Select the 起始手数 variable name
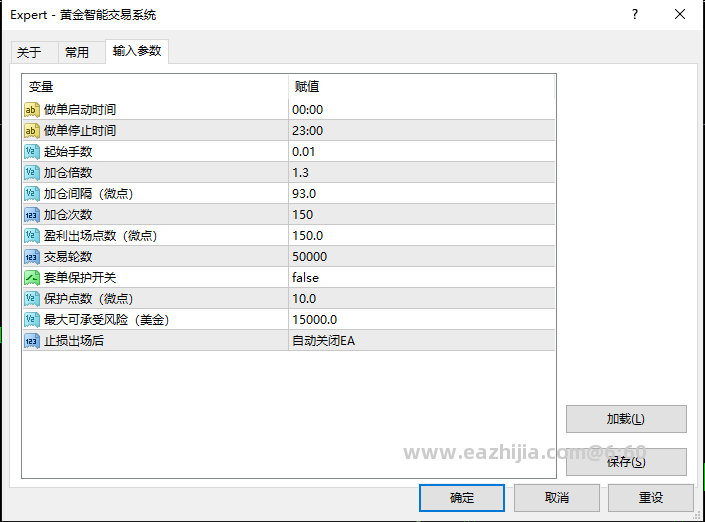Screen dimensions: 705x522 coord(68,152)
